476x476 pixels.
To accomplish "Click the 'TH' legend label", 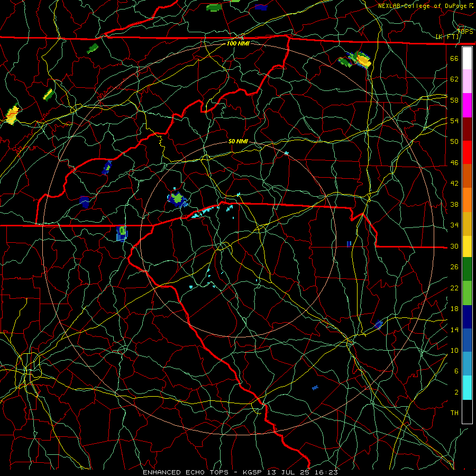I will coord(454,413).
